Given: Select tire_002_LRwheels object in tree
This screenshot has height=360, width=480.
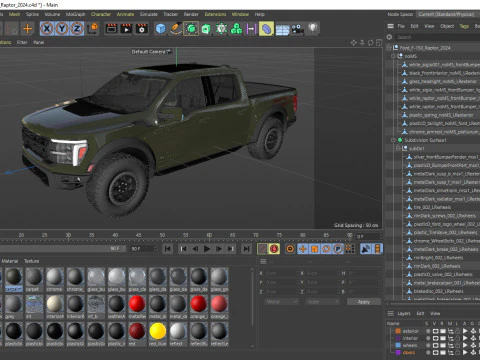Looking at the screenshot, I should (x=432, y=207).
